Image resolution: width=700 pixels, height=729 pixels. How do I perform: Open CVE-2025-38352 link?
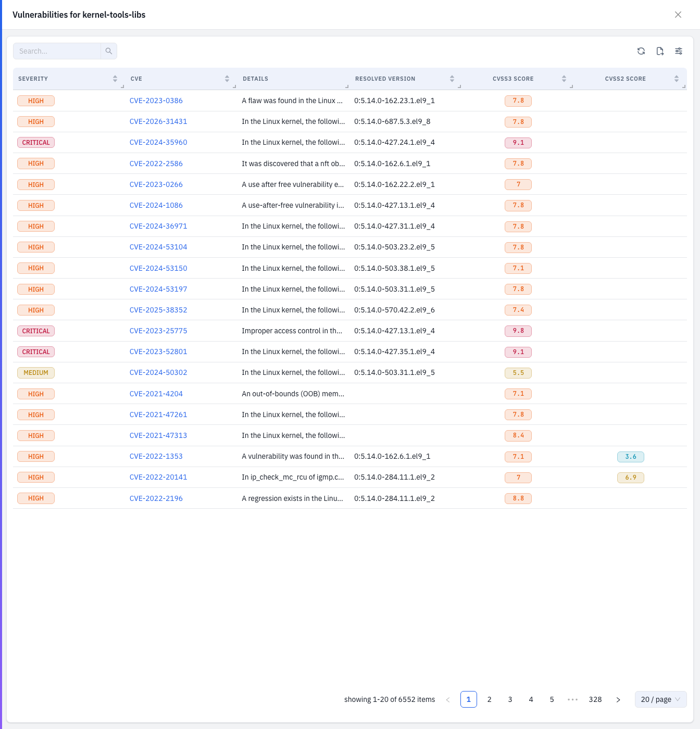158,310
